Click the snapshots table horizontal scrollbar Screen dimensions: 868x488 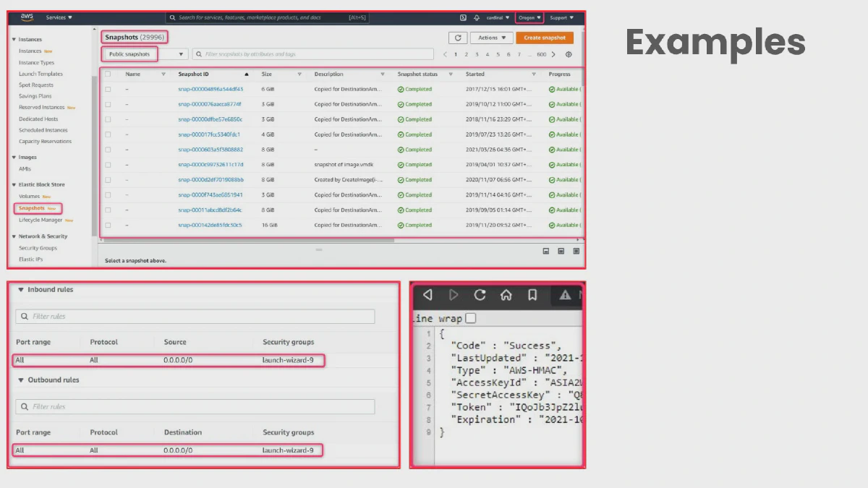(250, 239)
